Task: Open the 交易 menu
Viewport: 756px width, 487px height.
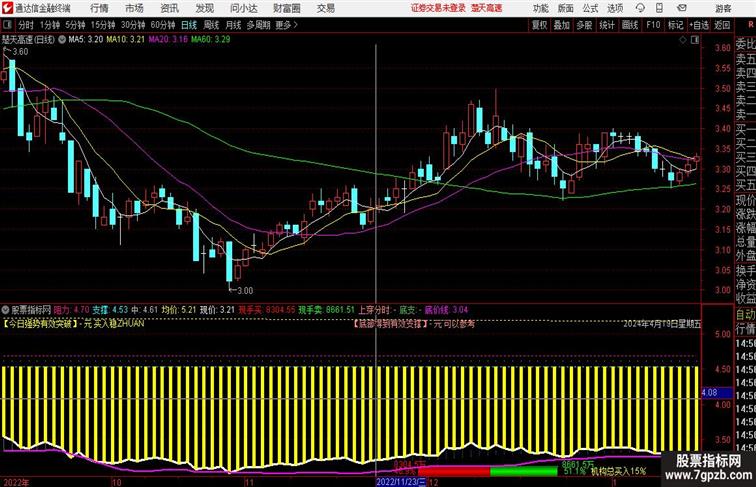Action: pos(325,8)
